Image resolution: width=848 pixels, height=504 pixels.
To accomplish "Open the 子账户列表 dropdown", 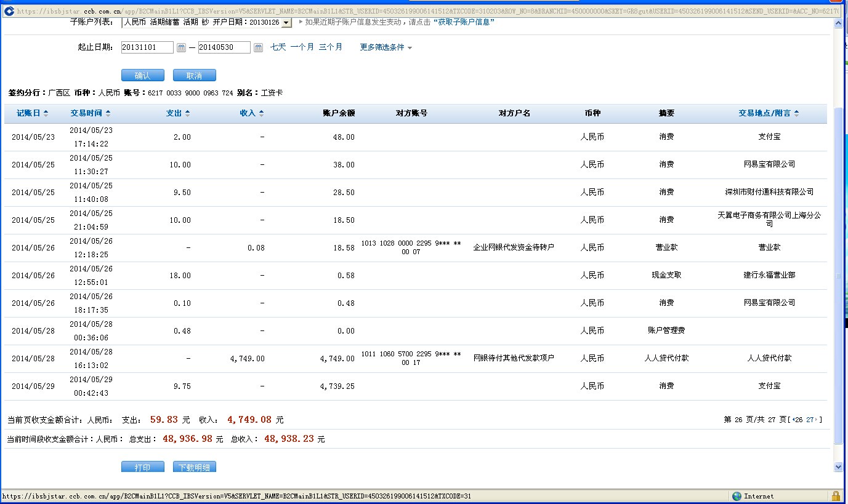I will coord(286,23).
